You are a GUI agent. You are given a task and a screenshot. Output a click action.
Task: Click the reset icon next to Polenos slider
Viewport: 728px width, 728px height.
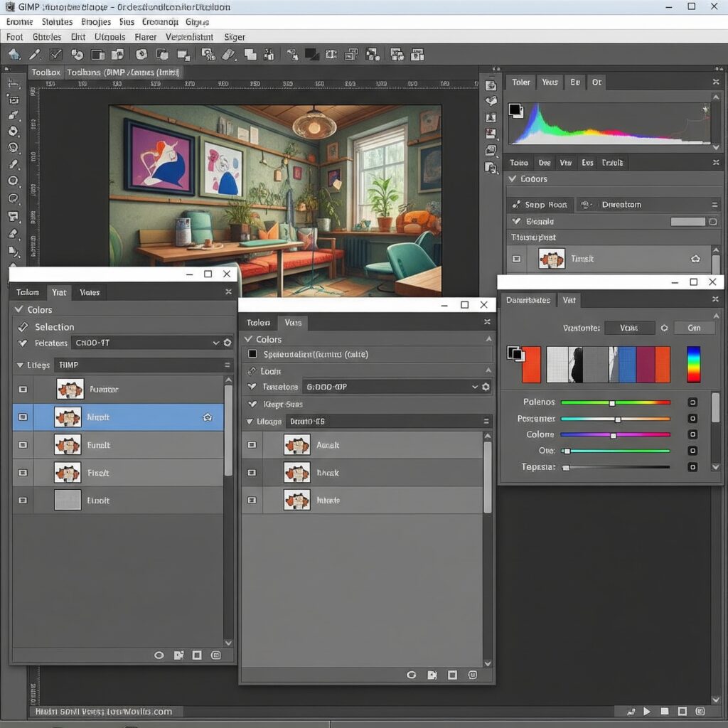692,402
